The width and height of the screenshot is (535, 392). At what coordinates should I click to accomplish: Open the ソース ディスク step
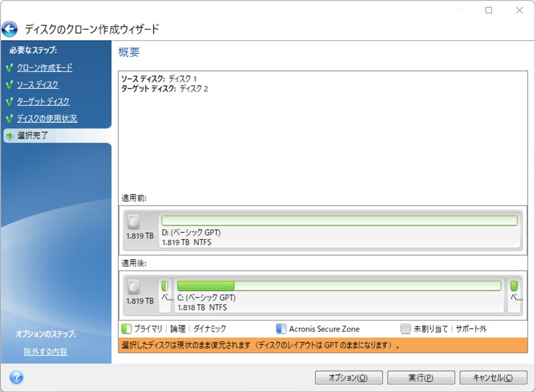pyautogui.click(x=38, y=85)
